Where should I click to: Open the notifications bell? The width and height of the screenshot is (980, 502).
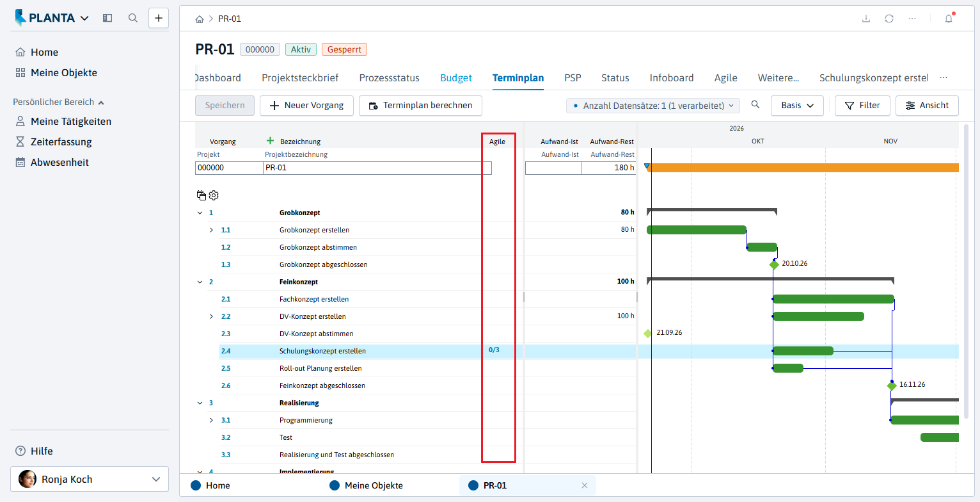pyautogui.click(x=949, y=19)
